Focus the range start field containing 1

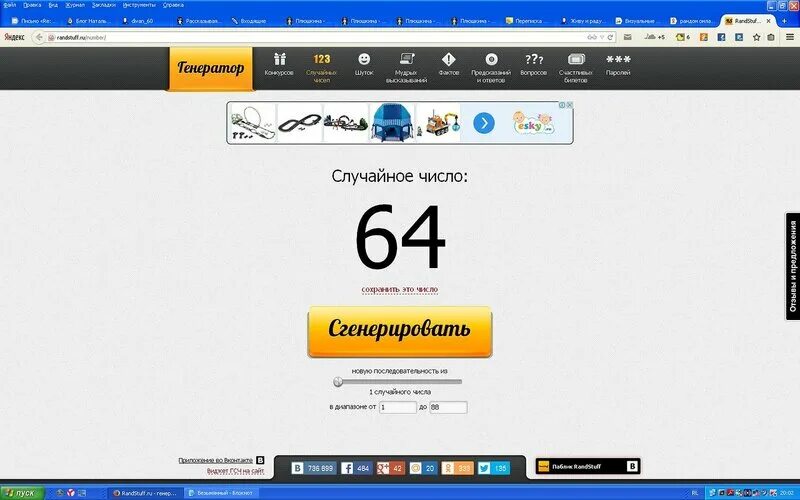(x=397, y=407)
